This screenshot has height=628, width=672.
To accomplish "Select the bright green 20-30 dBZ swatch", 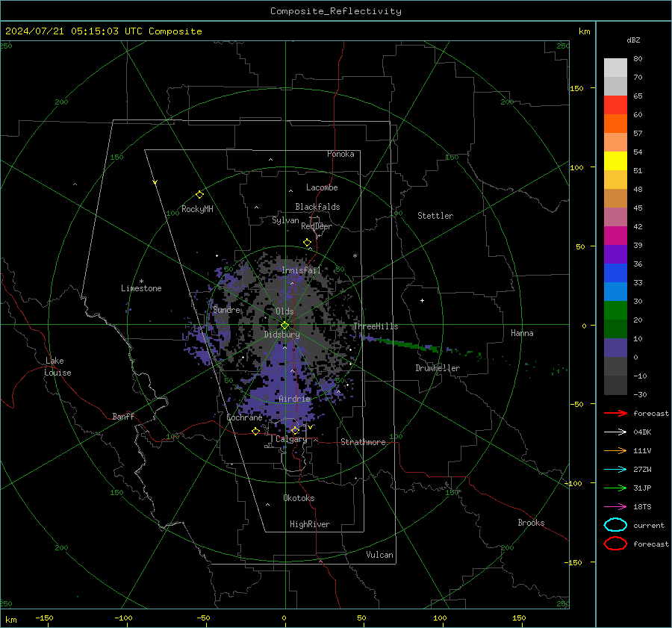I will pyautogui.click(x=615, y=311).
